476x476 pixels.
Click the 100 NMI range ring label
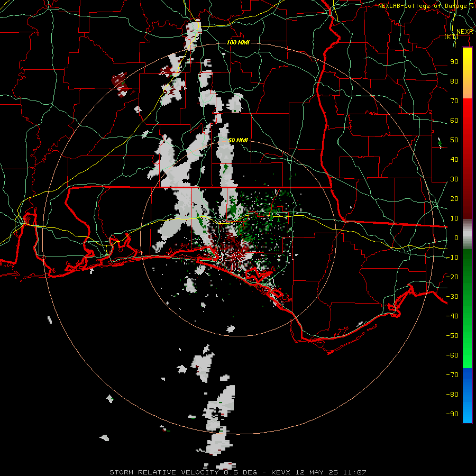pyautogui.click(x=238, y=42)
